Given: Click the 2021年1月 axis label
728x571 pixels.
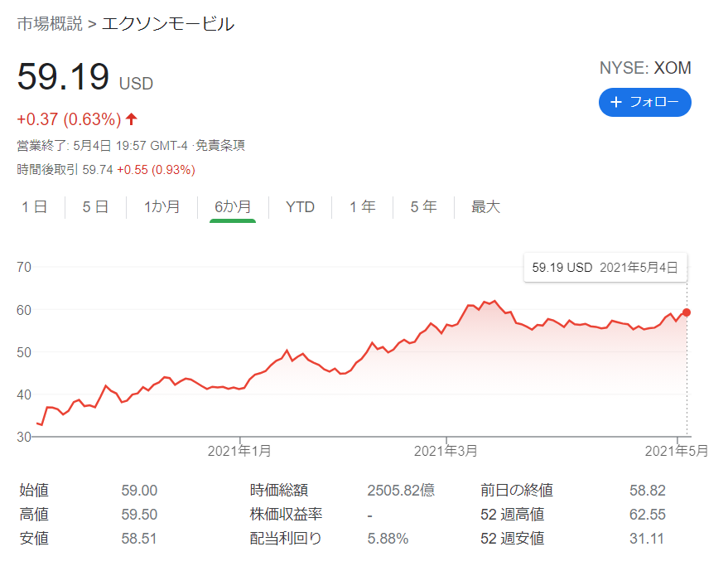Looking at the screenshot, I should tap(239, 451).
